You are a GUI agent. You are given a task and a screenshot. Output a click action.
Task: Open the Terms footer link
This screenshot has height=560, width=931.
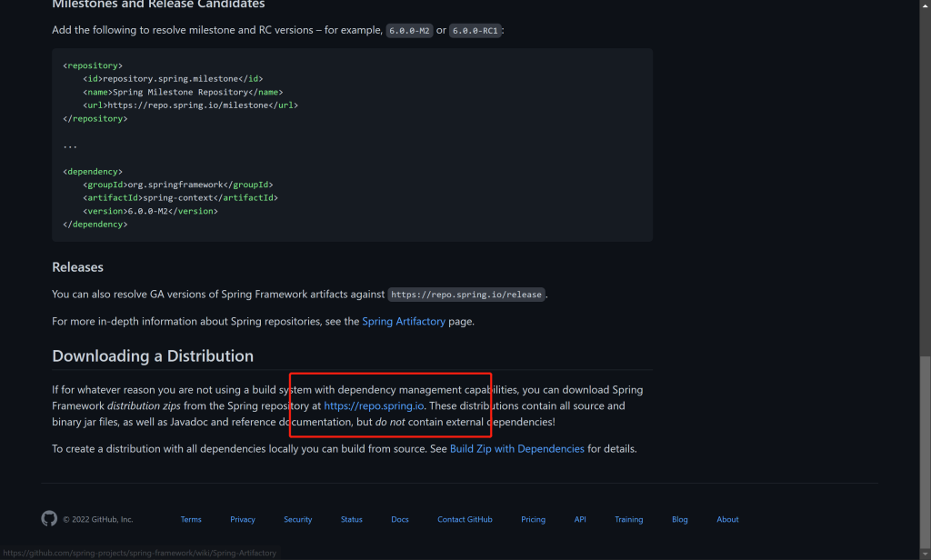point(191,519)
